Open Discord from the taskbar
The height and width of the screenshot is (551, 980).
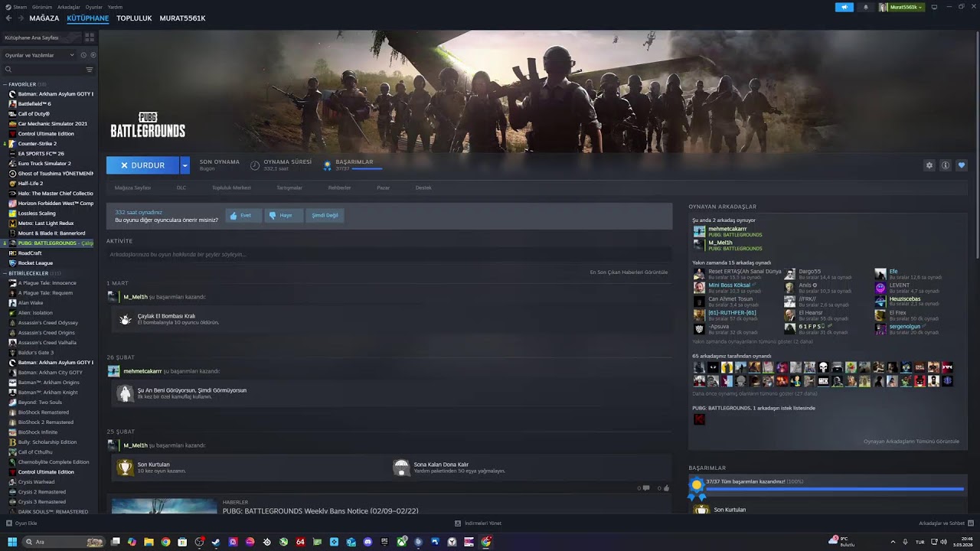point(367,542)
